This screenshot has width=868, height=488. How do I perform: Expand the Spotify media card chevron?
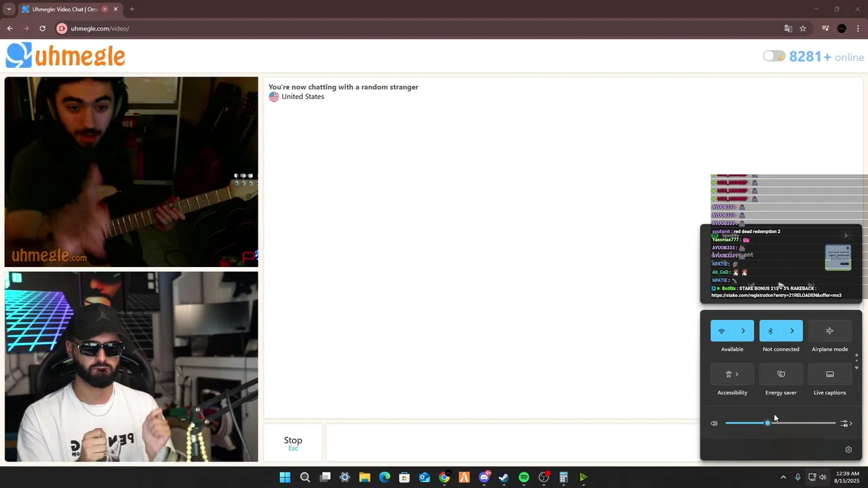(846, 235)
